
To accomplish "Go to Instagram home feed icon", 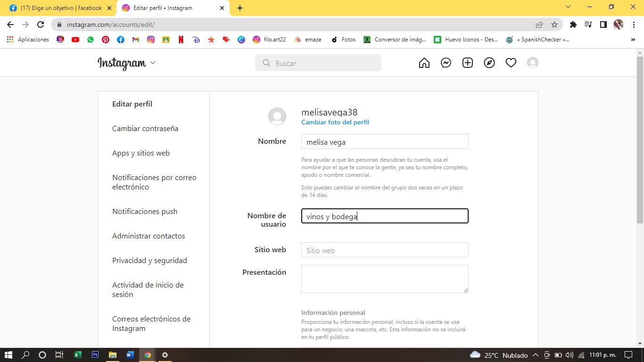I will 424,63.
